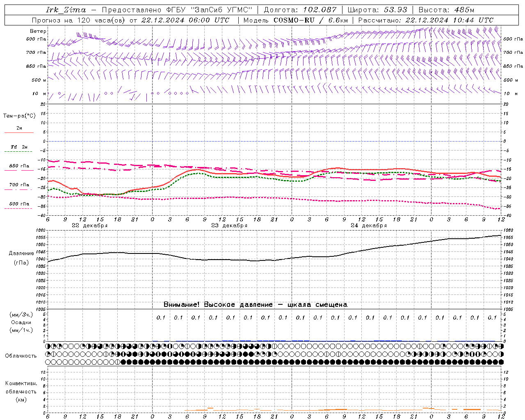Click the Широта: 53.93 value
Viewport: 525px width, 420px height.
pyautogui.click(x=377, y=10)
